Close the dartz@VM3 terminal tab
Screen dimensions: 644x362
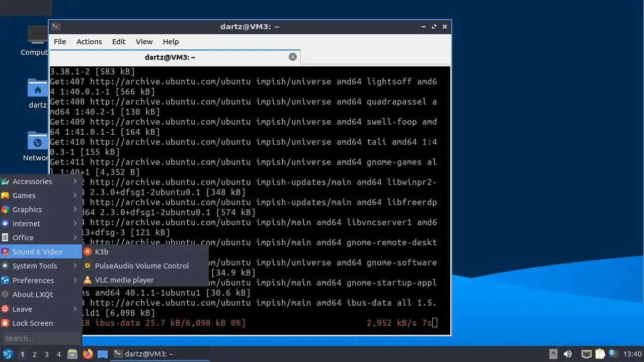[293, 57]
